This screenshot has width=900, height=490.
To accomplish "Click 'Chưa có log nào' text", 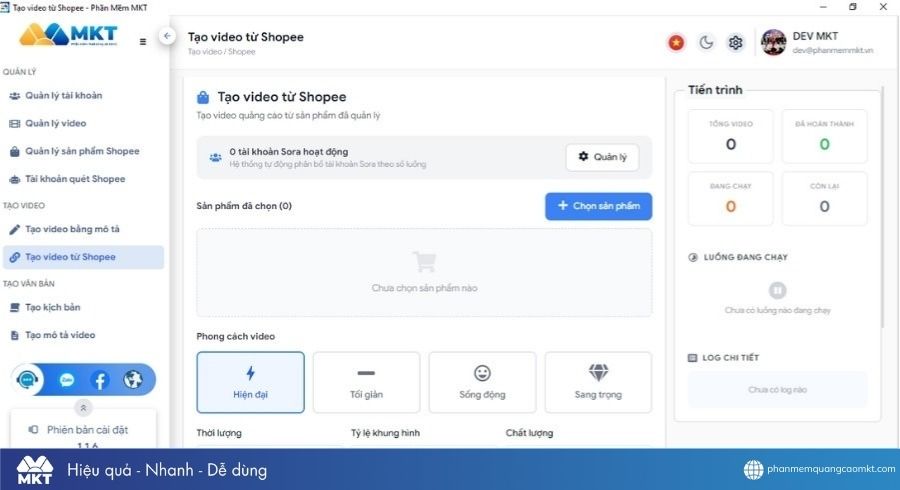I will click(x=777, y=390).
